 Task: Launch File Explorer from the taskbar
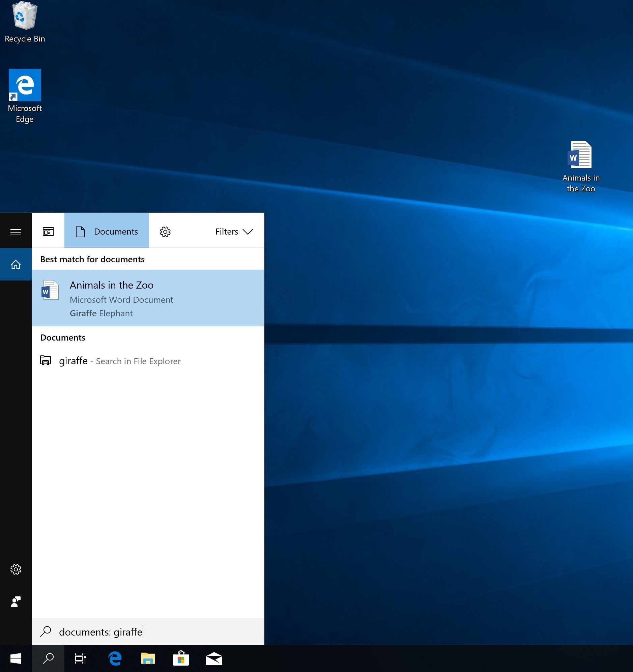[x=148, y=658]
